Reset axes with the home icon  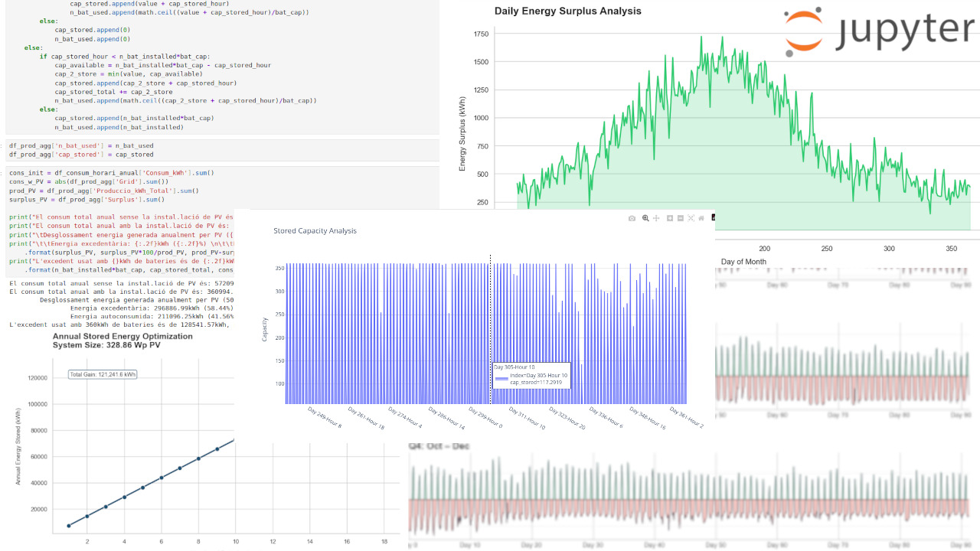[701, 218]
